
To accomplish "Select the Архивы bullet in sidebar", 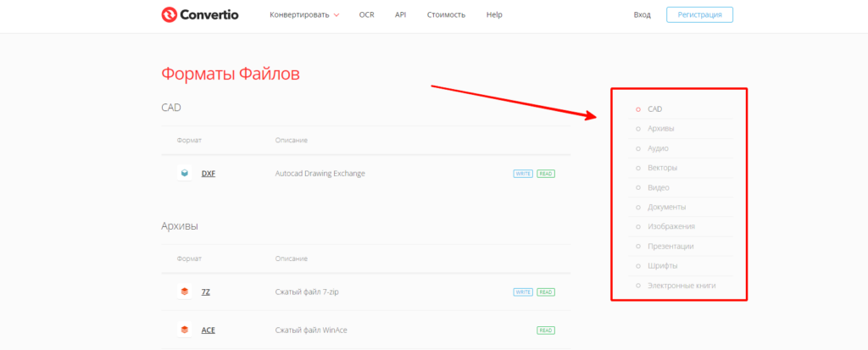I will tap(638, 129).
